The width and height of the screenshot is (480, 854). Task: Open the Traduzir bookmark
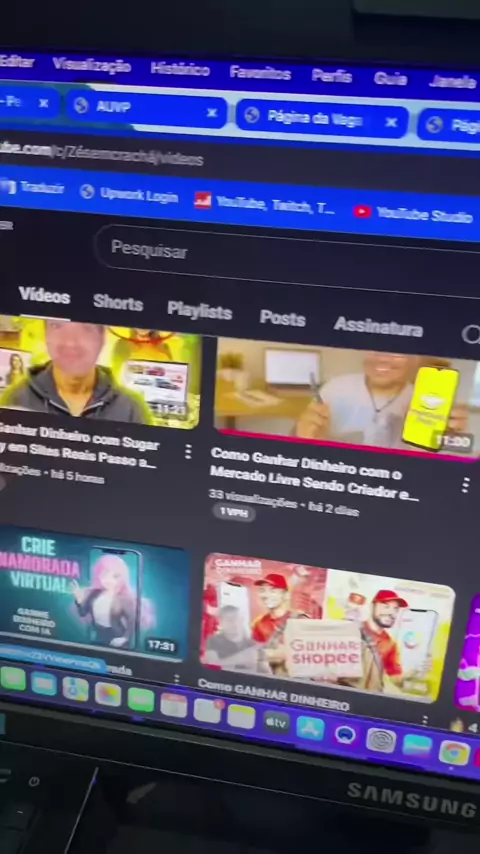[x=34, y=188]
